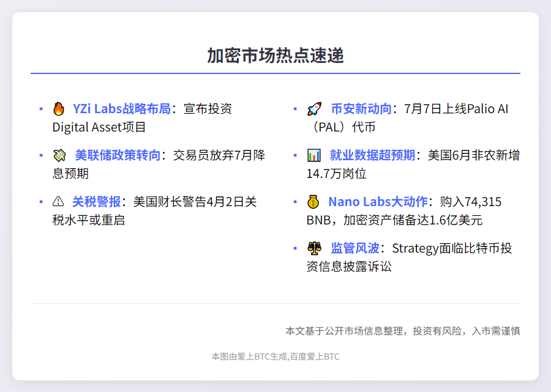Click the title 加密市场热点速递
This screenshot has height=392, width=551.
click(x=275, y=56)
